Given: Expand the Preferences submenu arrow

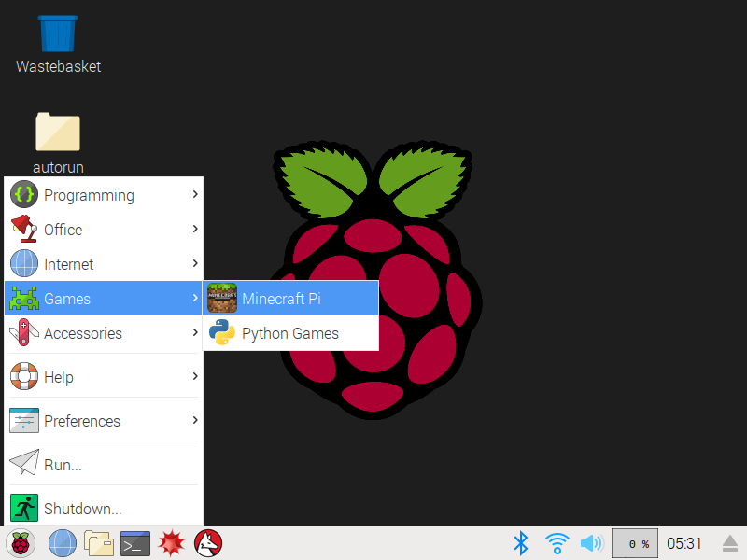Looking at the screenshot, I should [x=195, y=421].
